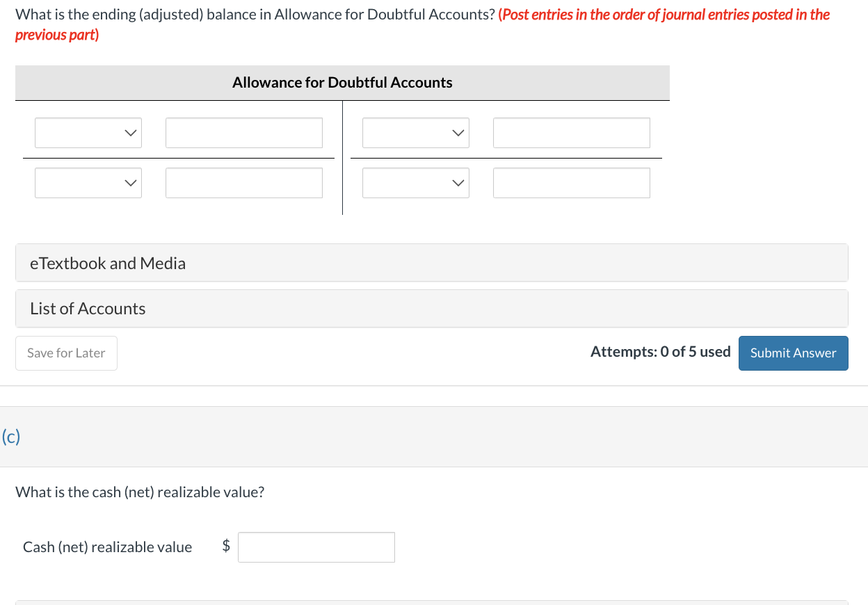The image size is (868, 605).
Task: Open the second debit-side account dropdown
Action: click(x=88, y=182)
